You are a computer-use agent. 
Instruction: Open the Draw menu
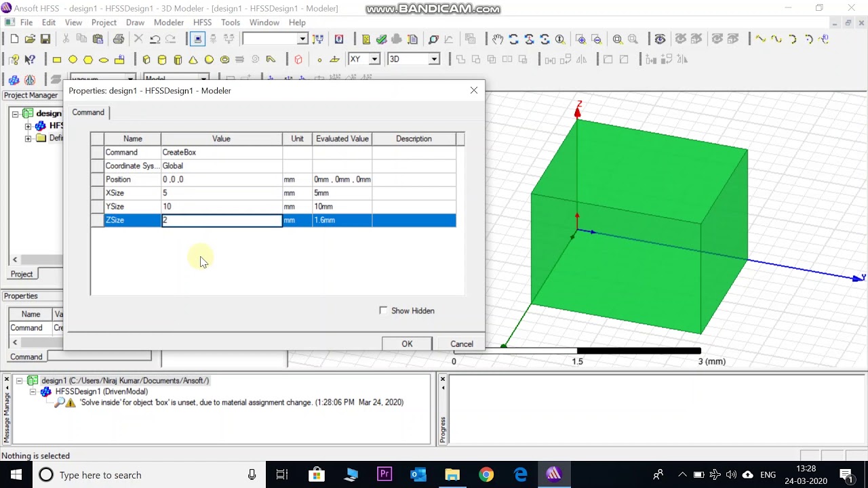point(135,22)
